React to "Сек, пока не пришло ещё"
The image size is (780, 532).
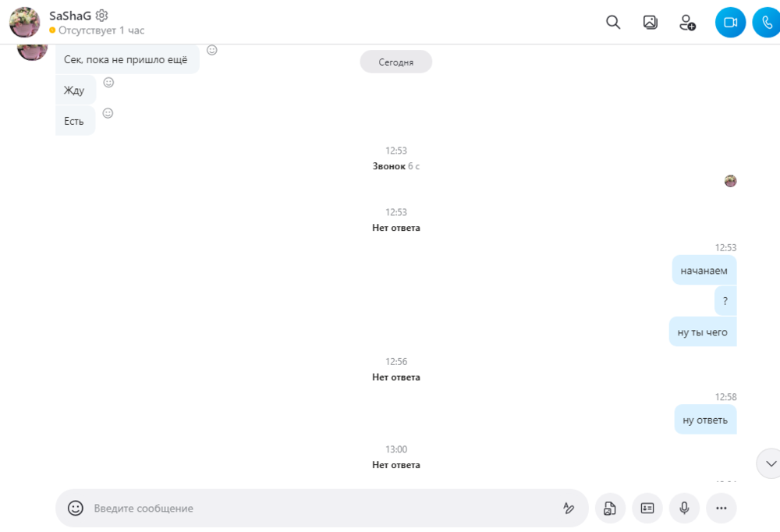212,50
